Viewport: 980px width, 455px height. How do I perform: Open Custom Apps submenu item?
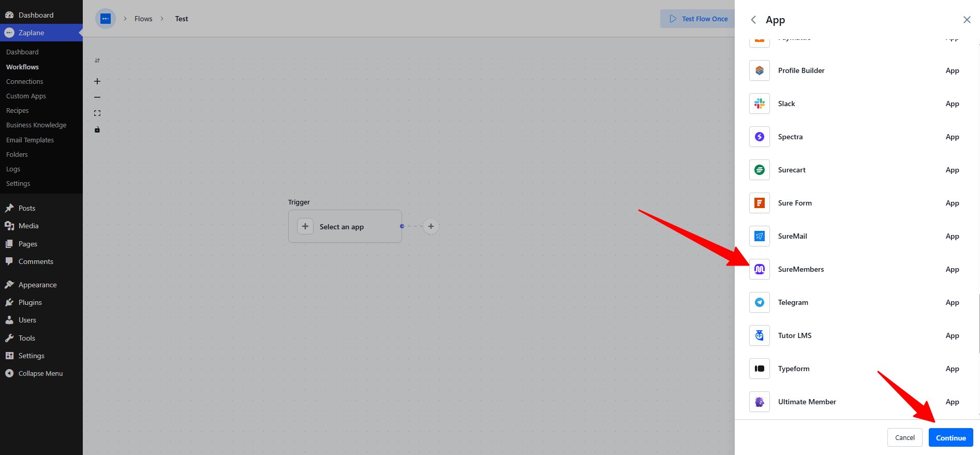coord(26,96)
